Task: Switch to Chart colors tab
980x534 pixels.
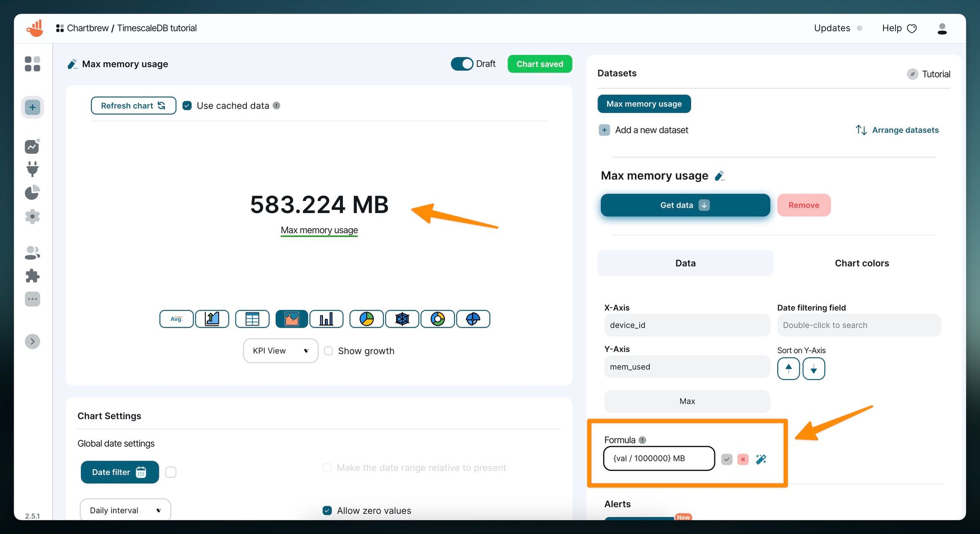Action: (861, 263)
